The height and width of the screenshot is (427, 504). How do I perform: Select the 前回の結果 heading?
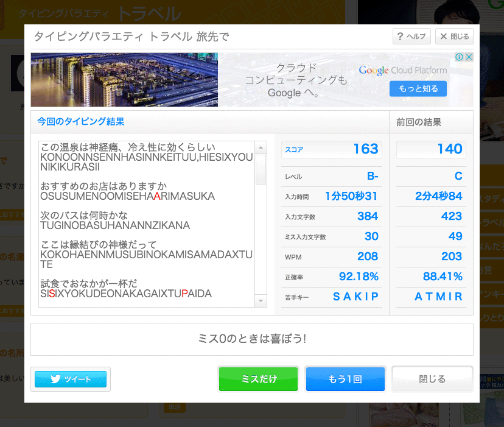pyautogui.click(x=419, y=122)
